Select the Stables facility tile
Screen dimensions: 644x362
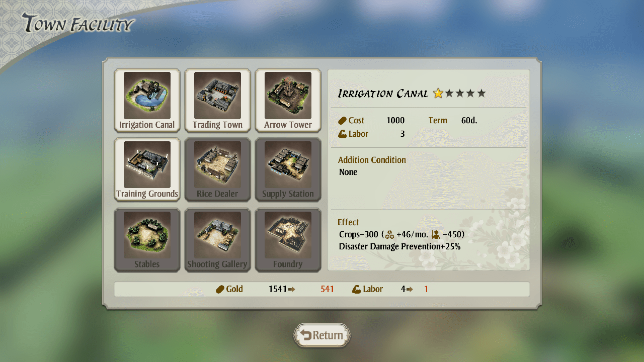coord(147,240)
